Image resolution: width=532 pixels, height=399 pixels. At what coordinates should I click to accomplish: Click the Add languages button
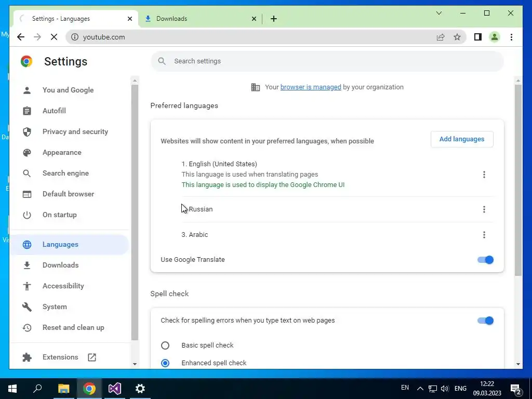462,139
